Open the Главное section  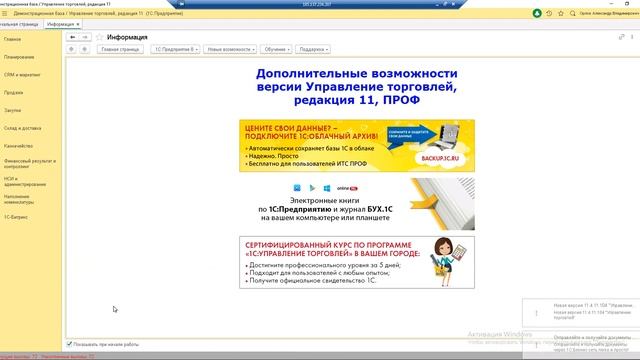pyautogui.click(x=12, y=40)
